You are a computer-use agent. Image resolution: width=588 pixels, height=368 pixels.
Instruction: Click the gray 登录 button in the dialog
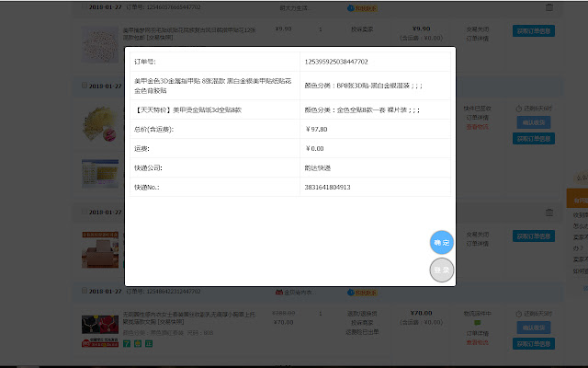pyautogui.click(x=441, y=270)
